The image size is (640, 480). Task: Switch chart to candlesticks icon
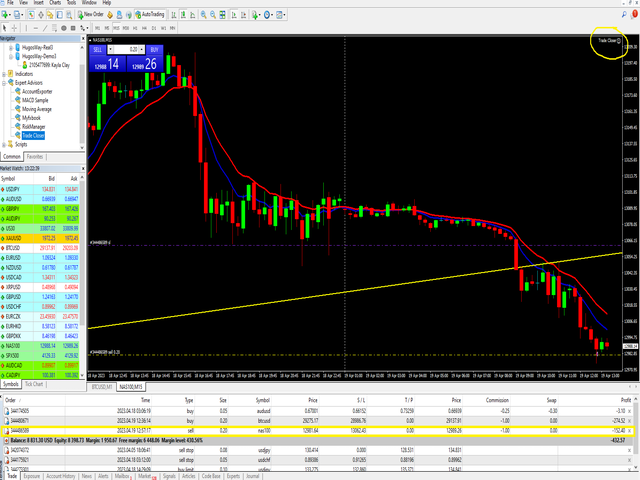coord(183,15)
